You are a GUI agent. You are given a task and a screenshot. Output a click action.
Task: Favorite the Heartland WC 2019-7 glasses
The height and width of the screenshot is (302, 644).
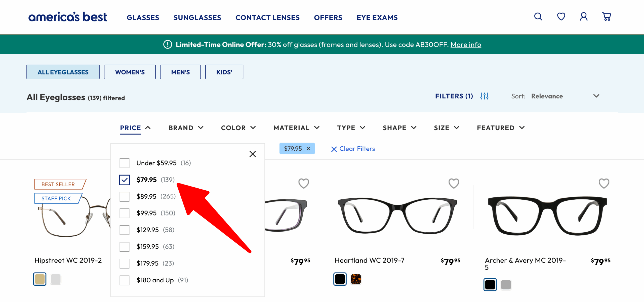[x=454, y=183]
